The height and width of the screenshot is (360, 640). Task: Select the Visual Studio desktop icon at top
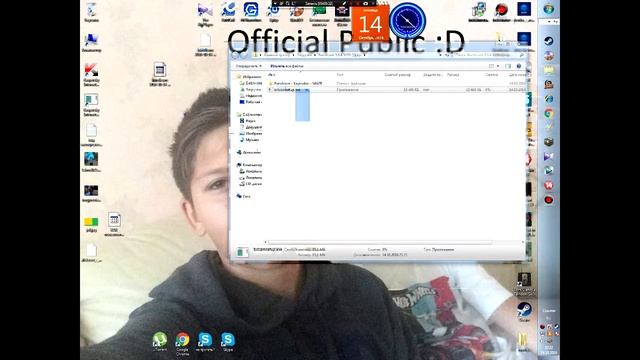pyautogui.click(x=205, y=14)
